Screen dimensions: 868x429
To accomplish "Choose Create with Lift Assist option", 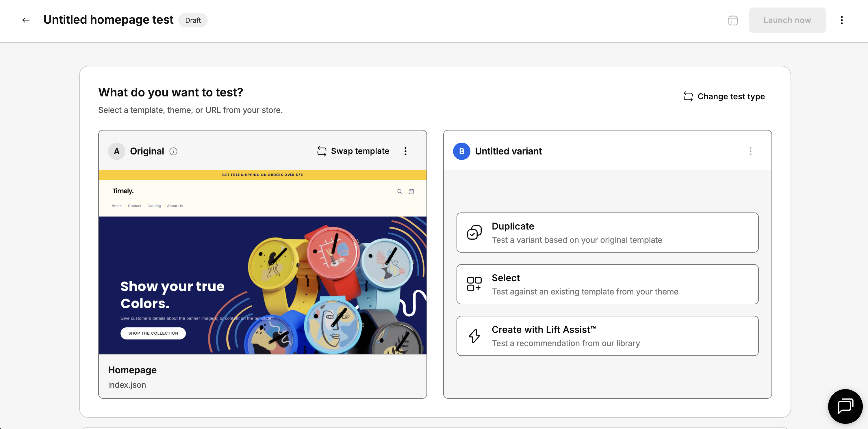I will (607, 336).
